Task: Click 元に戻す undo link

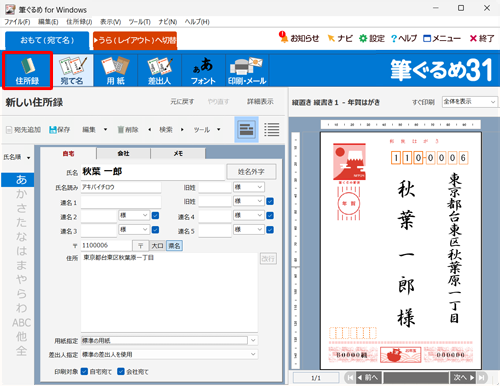Action: click(x=182, y=102)
